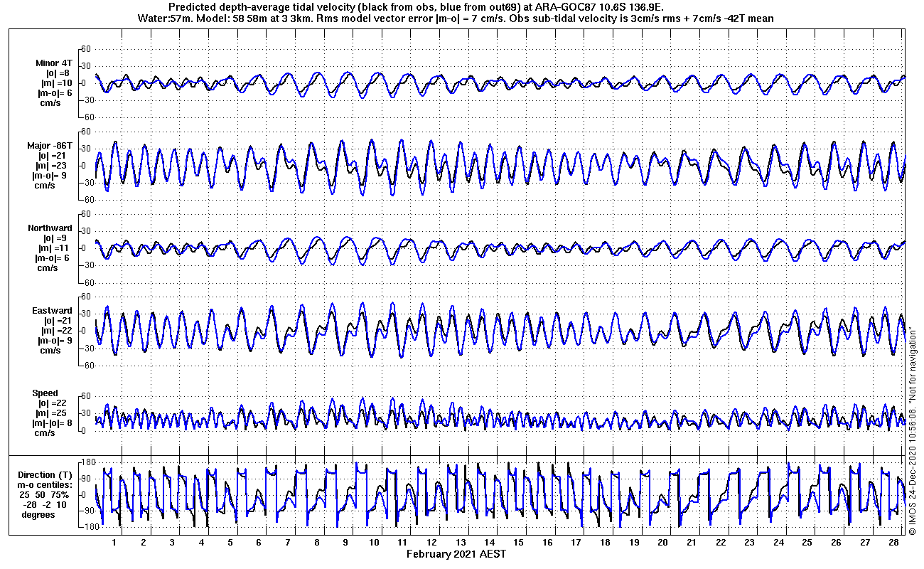
Task: Select '|m-o|= 6' in the Minor 4T panel
Action: pyautogui.click(x=54, y=93)
